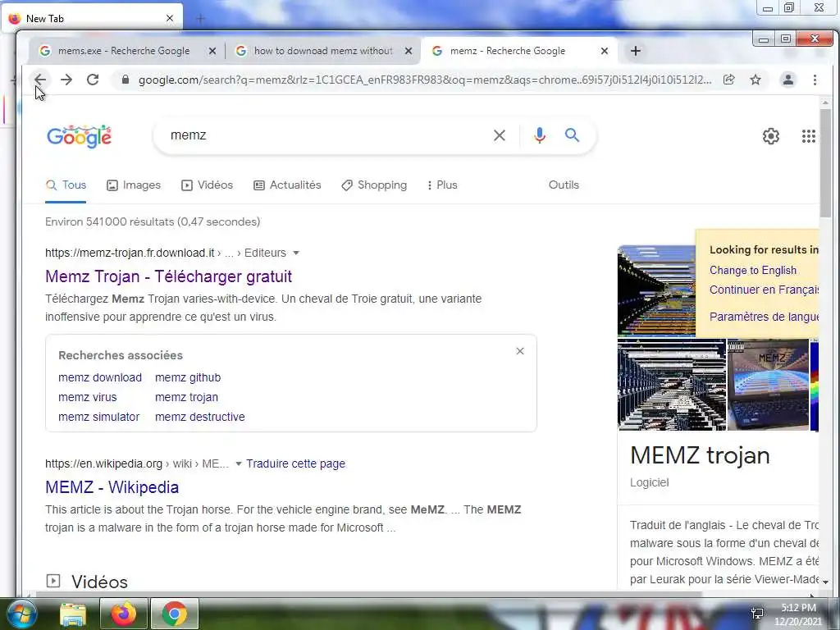Click the Google holiday logo
This screenshot has height=630, width=840.
coord(80,137)
